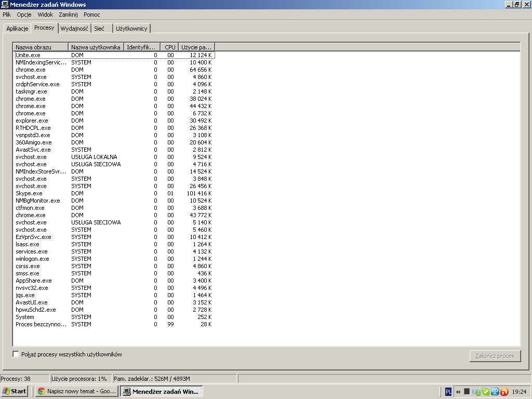Click the Skype icon in system tray
The image size is (532, 399).
pyautogui.click(x=485, y=392)
